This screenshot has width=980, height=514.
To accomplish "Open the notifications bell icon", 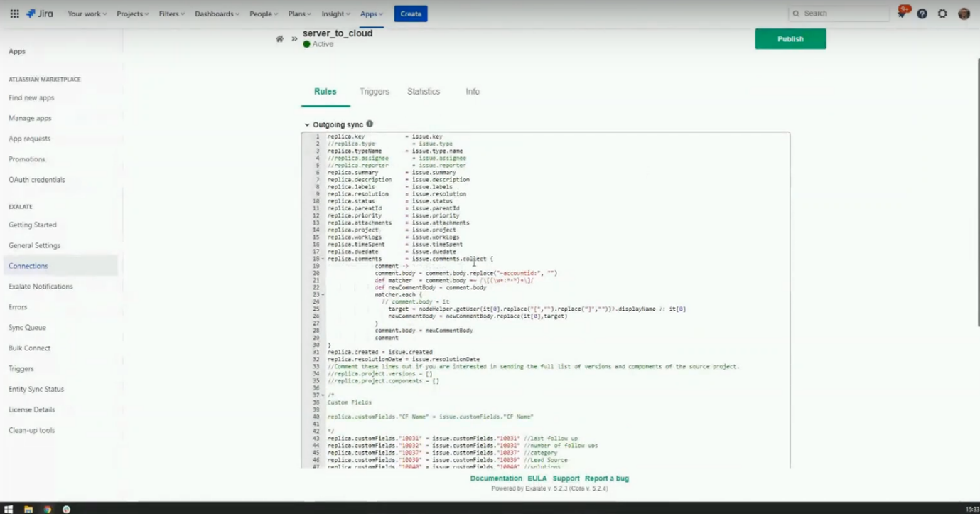I will pos(901,14).
